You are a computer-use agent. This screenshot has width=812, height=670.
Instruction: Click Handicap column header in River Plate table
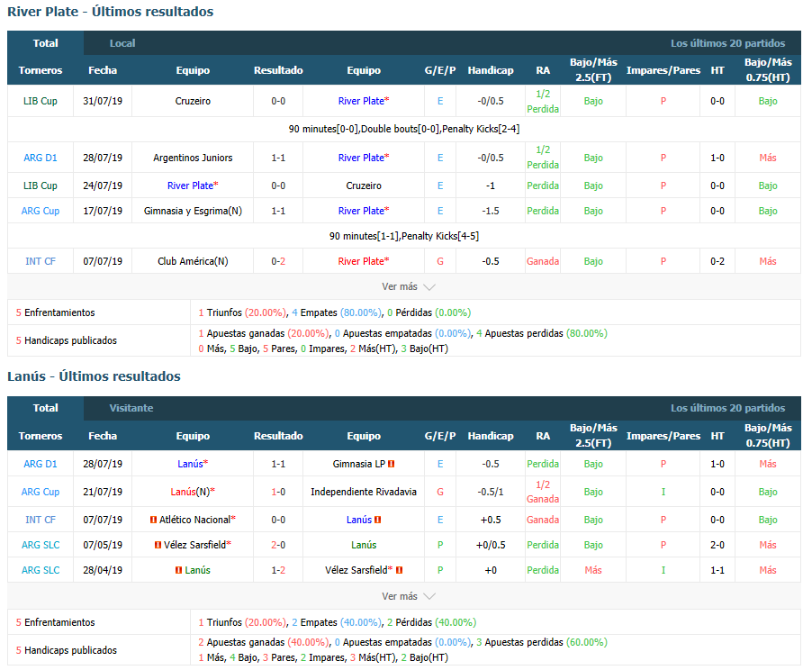[x=491, y=70]
